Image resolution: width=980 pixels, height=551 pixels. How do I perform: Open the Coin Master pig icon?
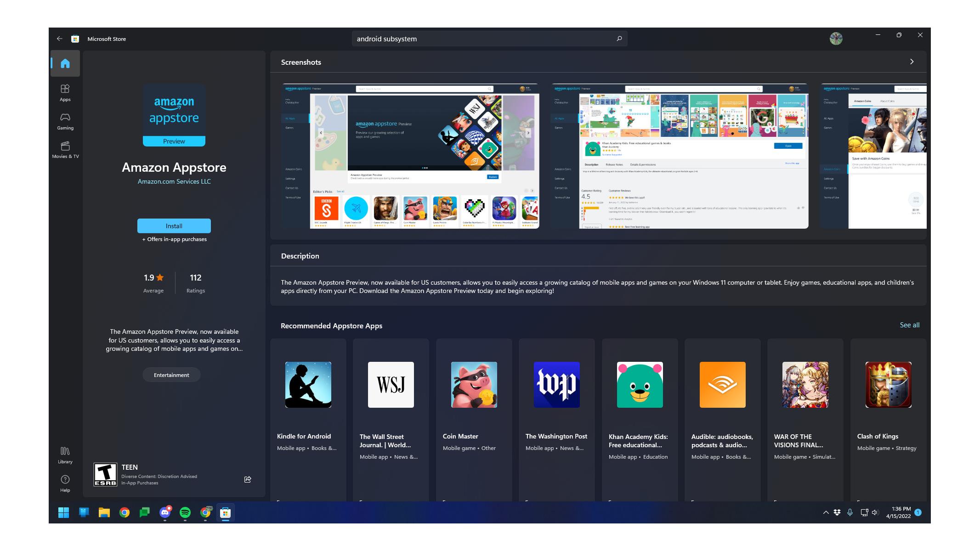(474, 385)
